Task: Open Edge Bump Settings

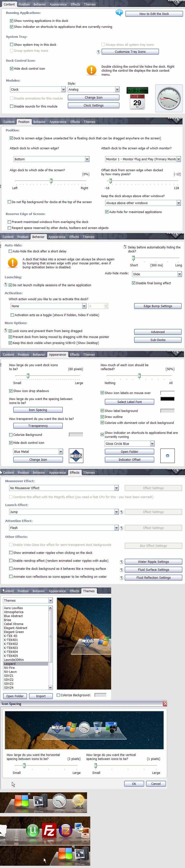Action: pos(157,306)
